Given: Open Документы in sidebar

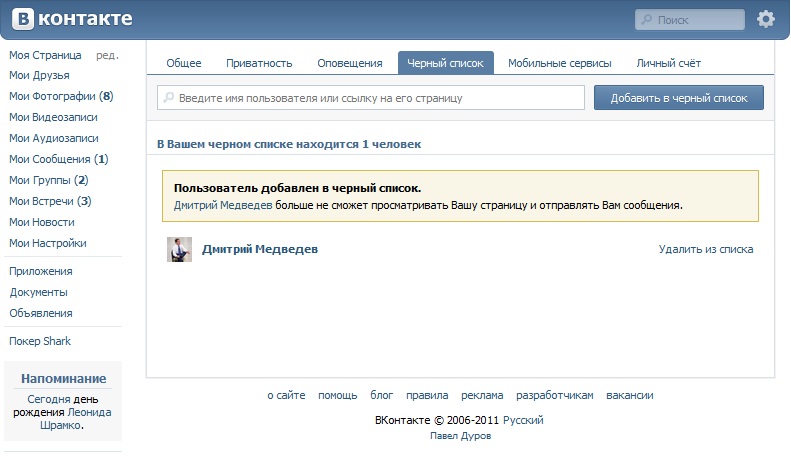Looking at the screenshot, I should click(x=38, y=293).
